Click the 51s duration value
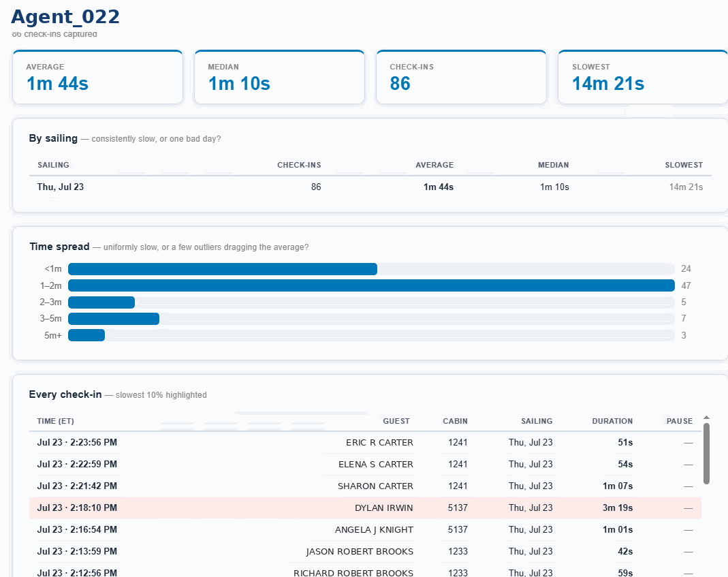Viewport: 728px width, 577px height. coord(625,442)
